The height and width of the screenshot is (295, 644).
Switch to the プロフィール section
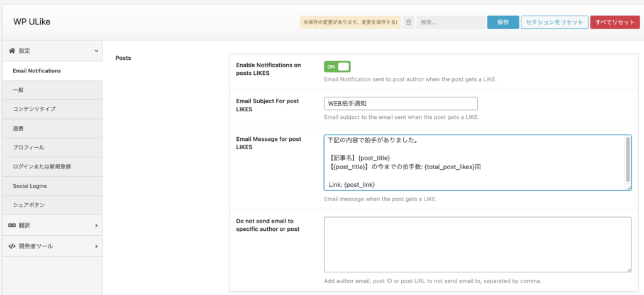[28, 147]
